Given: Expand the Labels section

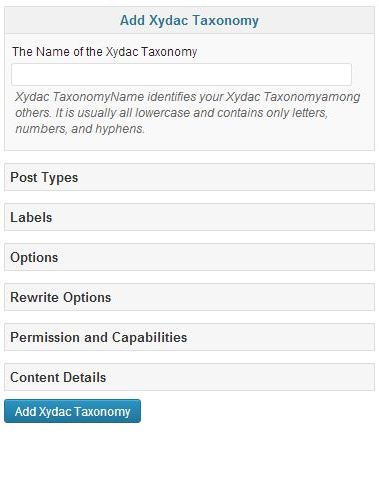Looking at the screenshot, I should 189,217.
